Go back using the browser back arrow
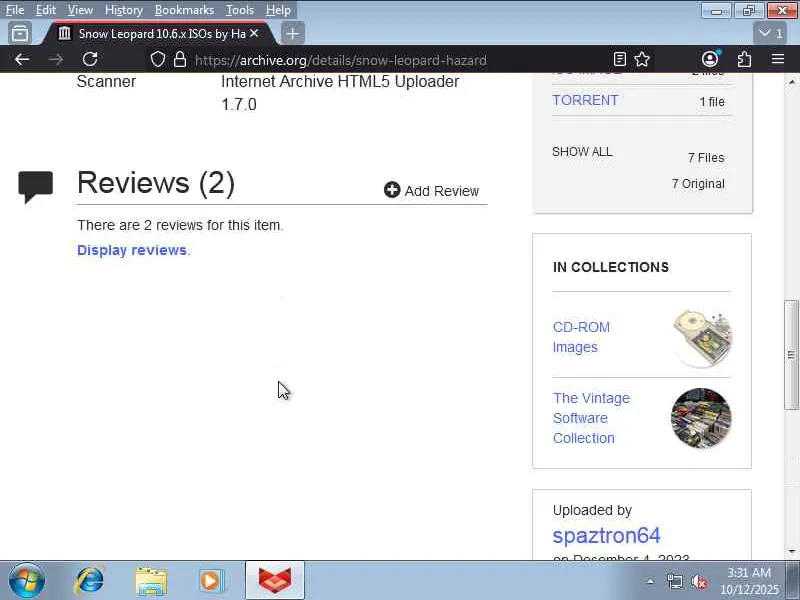This screenshot has height=600, width=800. pos(22,60)
